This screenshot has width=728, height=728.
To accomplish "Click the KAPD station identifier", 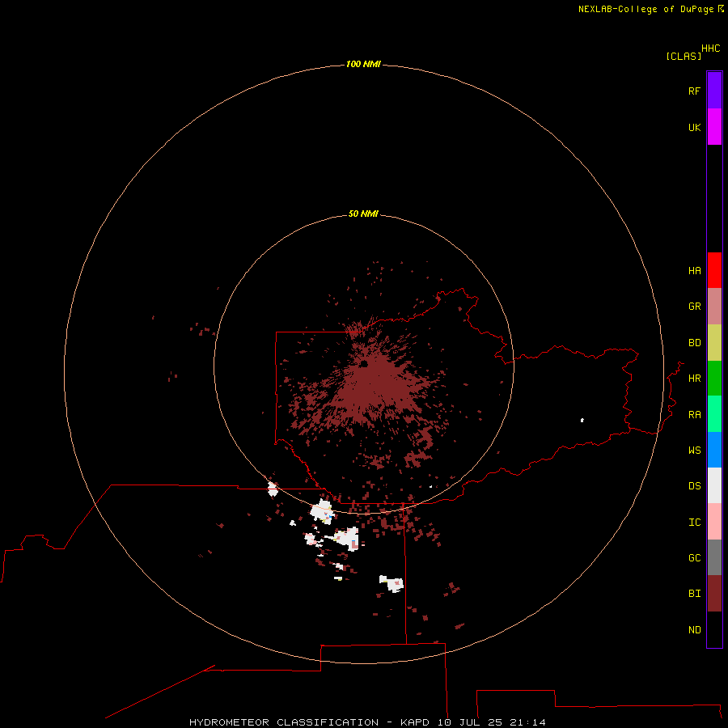I will click(x=415, y=722).
